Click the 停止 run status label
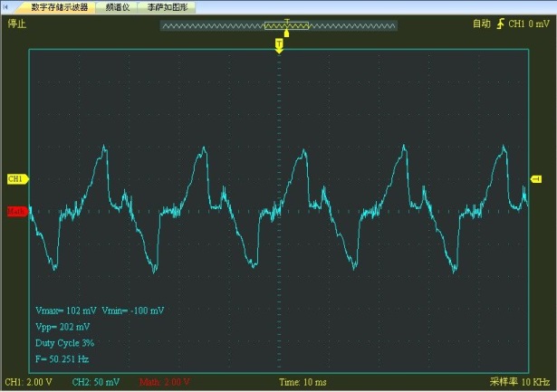557x392 pixels. pos(16,24)
